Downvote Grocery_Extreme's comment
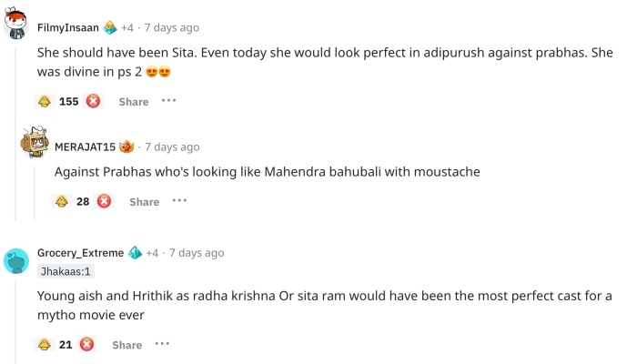This screenshot has height=364, width=637. [x=86, y=344]
